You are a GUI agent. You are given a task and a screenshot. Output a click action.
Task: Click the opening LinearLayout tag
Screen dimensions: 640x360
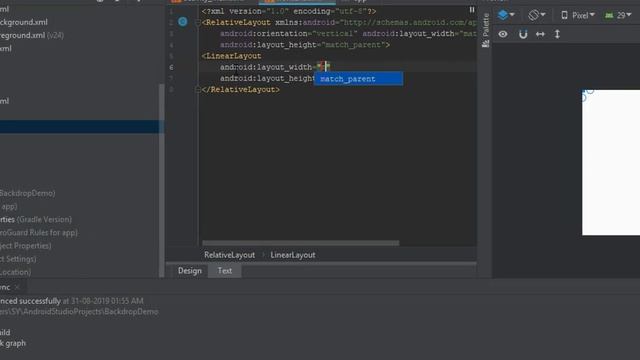(x=231, y=56)
